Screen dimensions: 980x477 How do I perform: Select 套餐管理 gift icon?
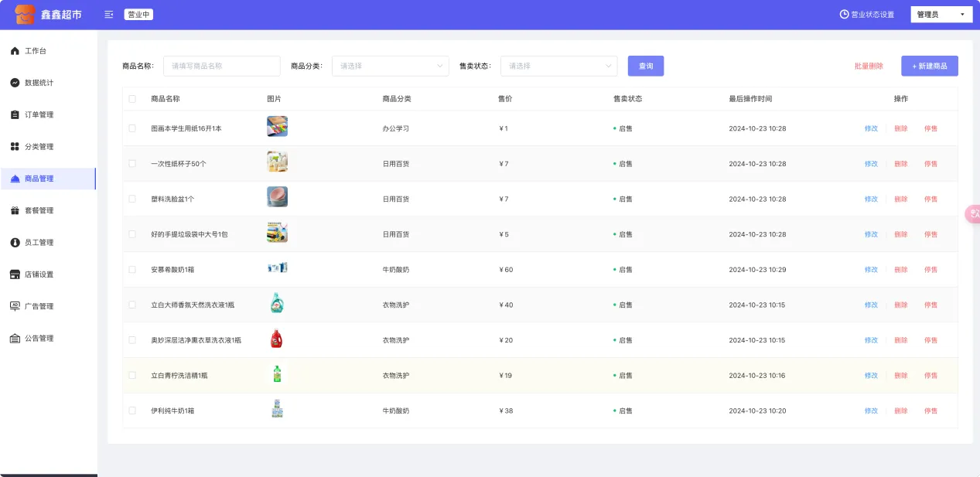pos(15,210)
